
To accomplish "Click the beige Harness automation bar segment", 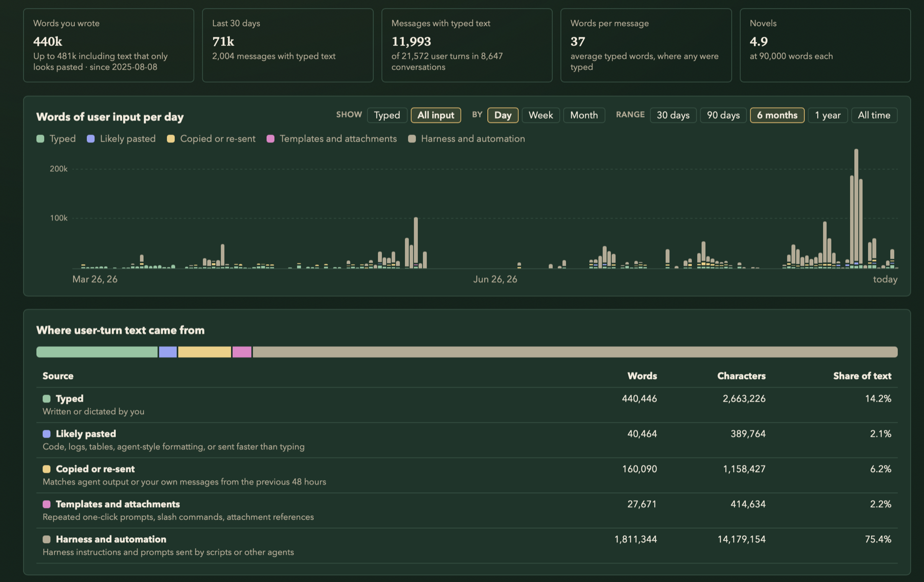I will tap(575, 352).
